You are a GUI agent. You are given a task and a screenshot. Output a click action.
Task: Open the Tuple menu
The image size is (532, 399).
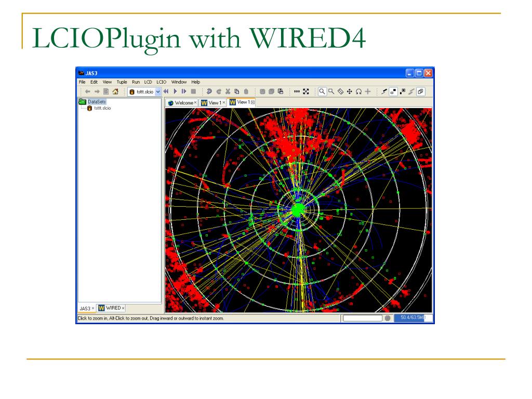coord(122,82)
